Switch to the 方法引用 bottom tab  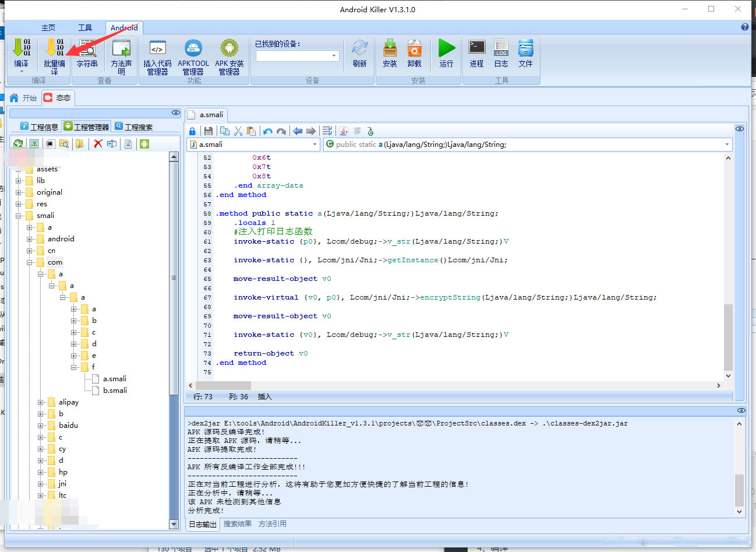pos(273,524)
